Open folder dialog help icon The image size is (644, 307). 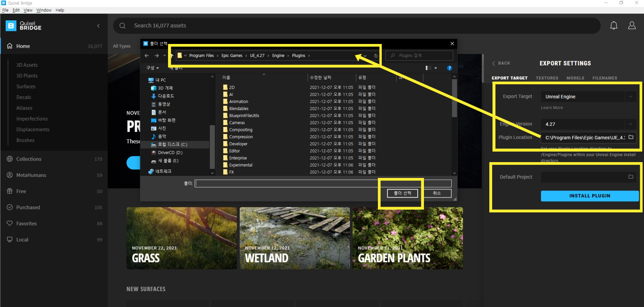click(449, 68)
